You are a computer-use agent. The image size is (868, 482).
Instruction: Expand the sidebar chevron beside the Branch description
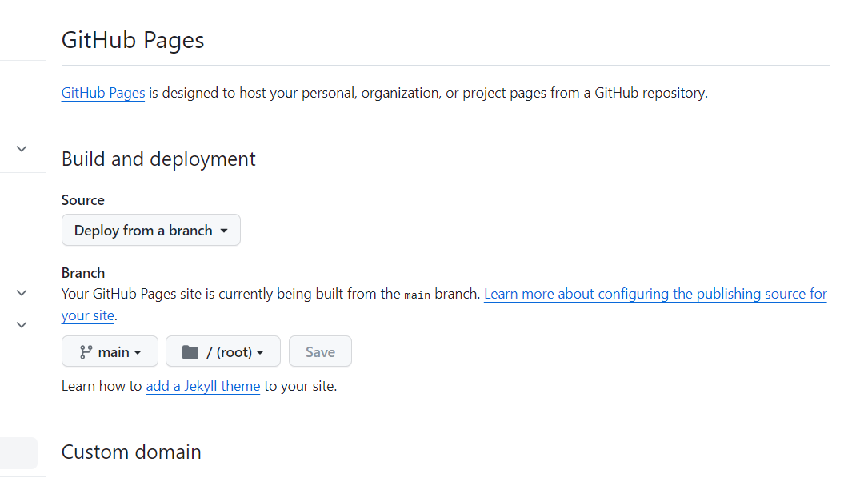point(22,292)
